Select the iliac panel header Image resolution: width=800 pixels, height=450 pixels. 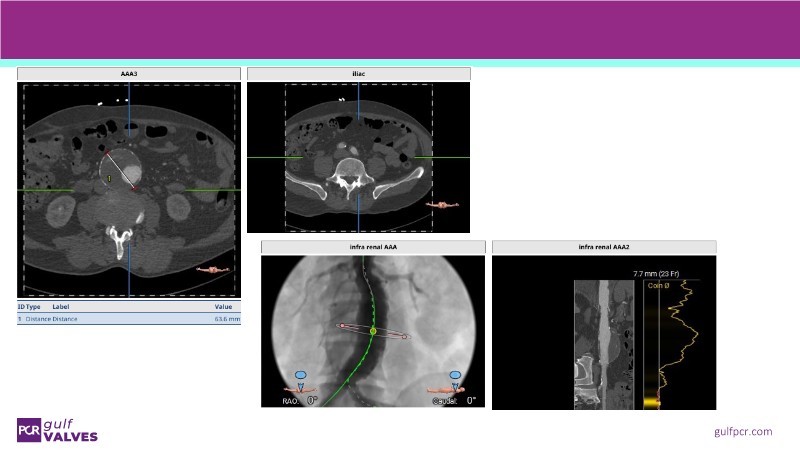[x=358, y=73]
